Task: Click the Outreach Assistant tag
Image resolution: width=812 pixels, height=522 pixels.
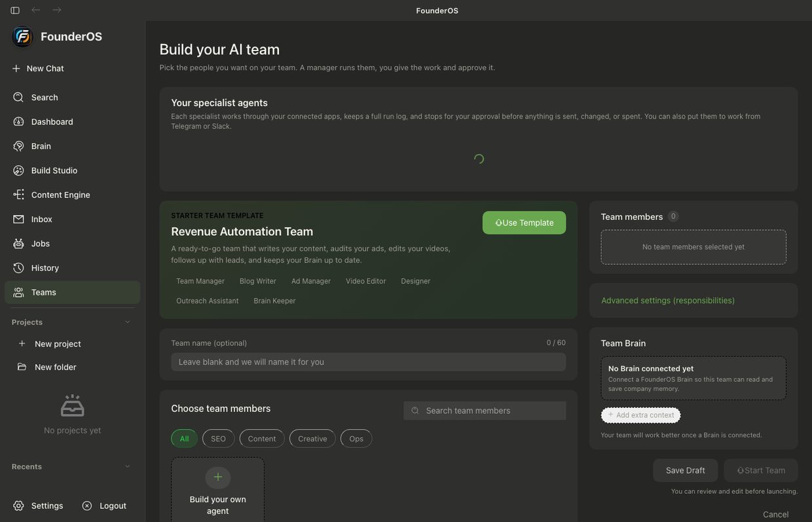Action: coord(208,301)
